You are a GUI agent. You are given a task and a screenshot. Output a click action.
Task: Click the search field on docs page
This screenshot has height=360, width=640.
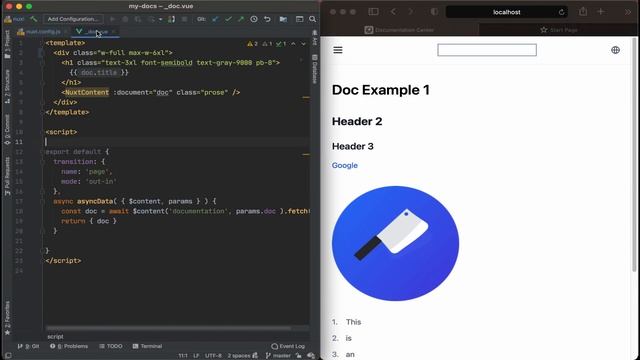coord(487,50)
